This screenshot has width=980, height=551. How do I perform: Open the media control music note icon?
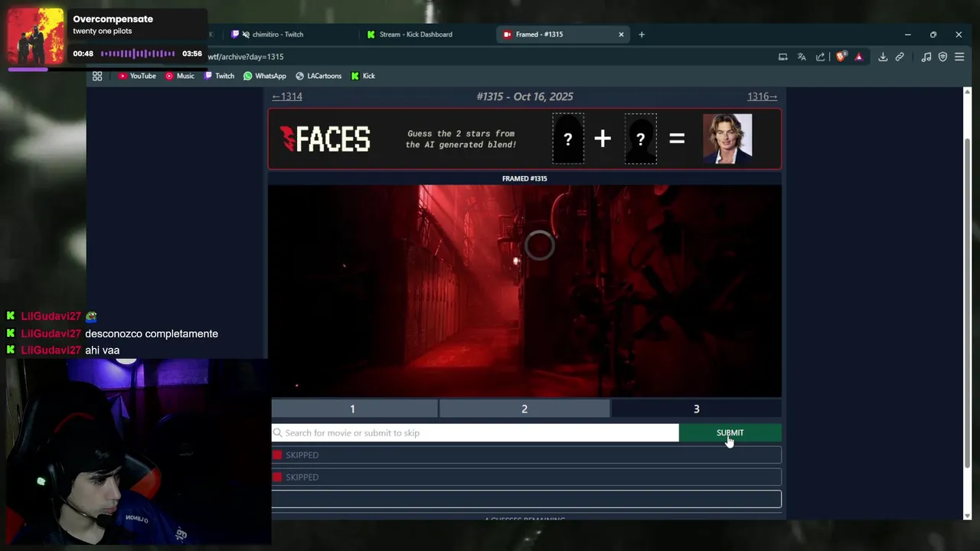[926, 57]
